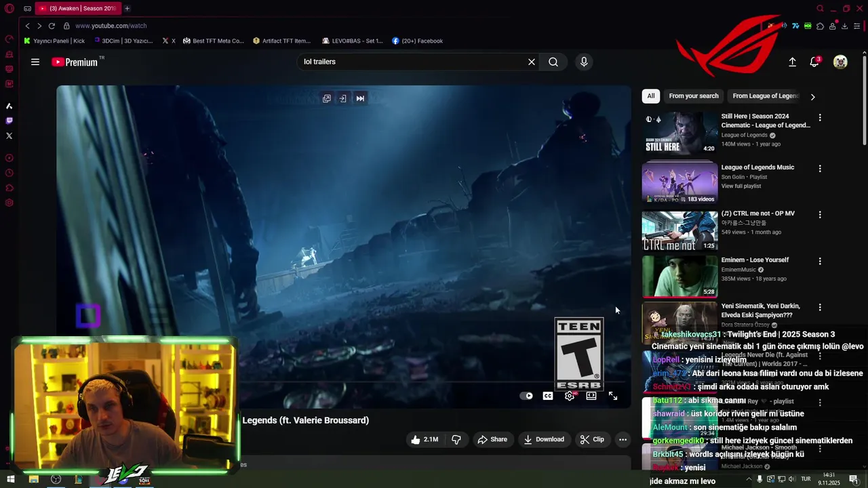Open the 7TV extension icon

click(795, 26)
